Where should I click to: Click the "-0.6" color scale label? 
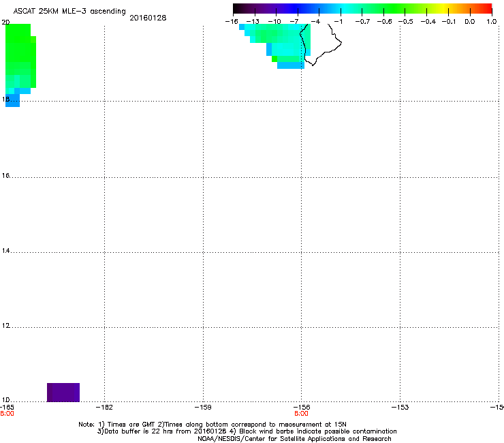(384, 22)
